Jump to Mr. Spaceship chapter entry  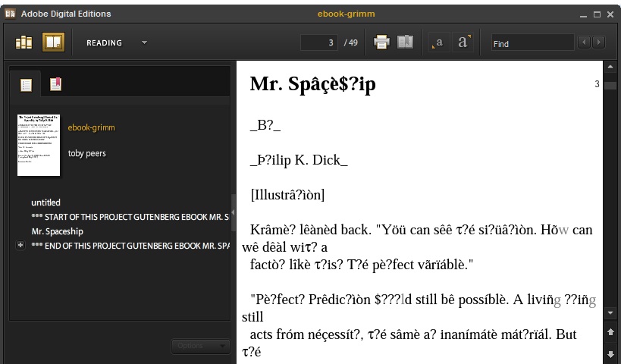click(x=58, y=231)
